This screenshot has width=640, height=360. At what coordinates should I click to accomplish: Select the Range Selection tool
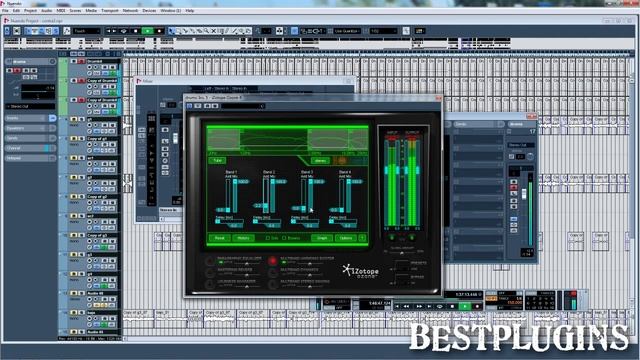pyautogui.click(x=178, y=31)
